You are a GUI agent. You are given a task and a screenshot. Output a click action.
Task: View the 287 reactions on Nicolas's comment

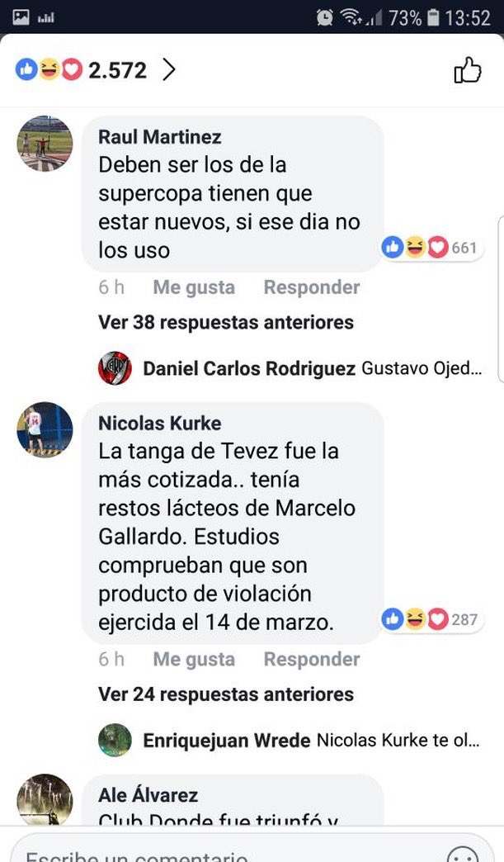tap(431, 619)
